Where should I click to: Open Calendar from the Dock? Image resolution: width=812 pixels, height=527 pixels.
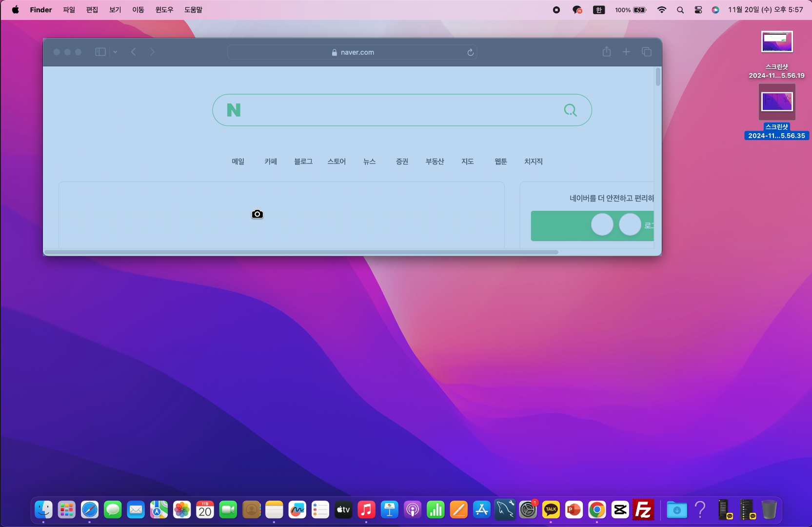point(205,510)
